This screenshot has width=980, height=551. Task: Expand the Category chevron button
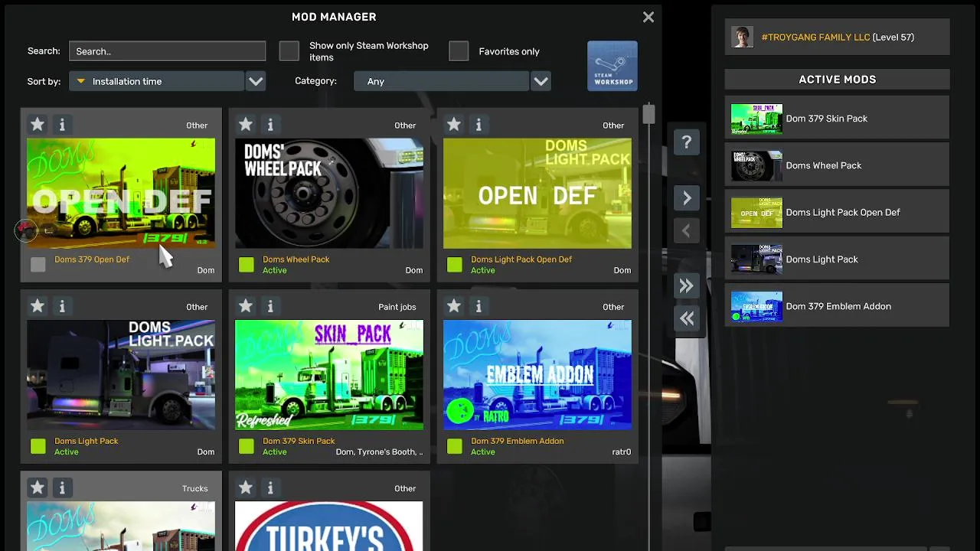[x=541, y=81]
